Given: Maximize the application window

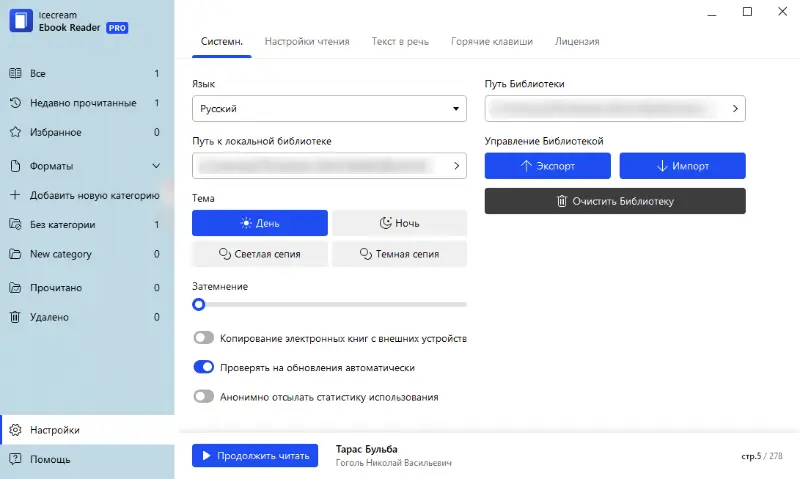Looking at the screenshot, I should [747, 11].
